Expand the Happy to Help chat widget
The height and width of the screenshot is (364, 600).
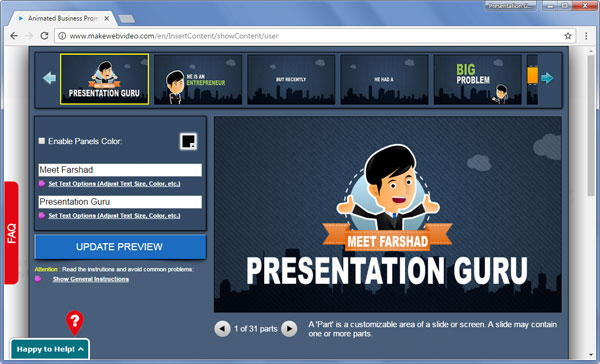click(50, 349)
